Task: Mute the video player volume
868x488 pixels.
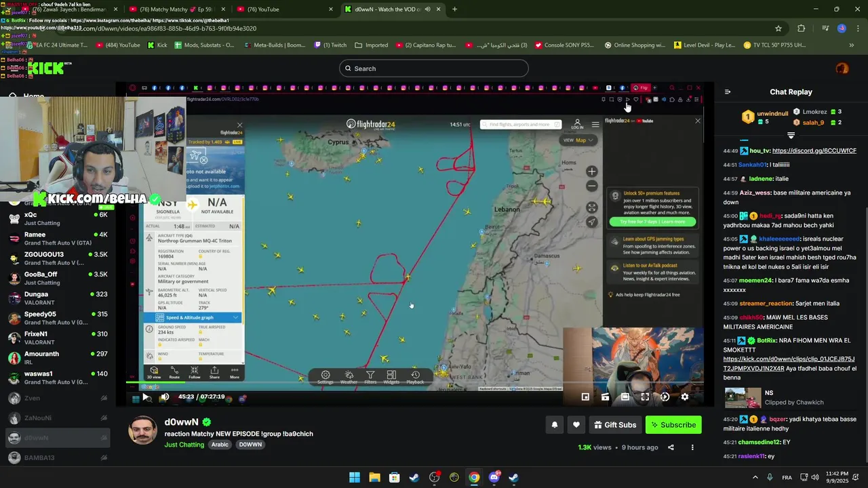Action: [x=164, y=397]
